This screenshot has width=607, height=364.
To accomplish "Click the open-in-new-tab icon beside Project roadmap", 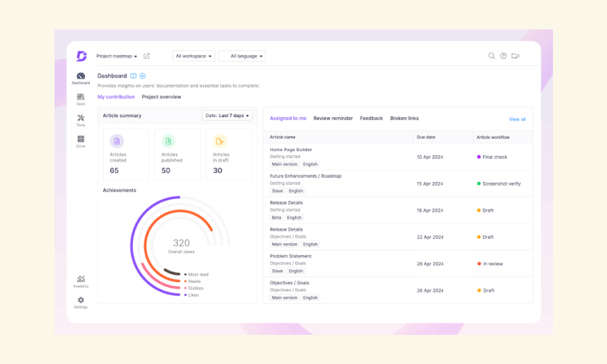I will pos(146,56).
